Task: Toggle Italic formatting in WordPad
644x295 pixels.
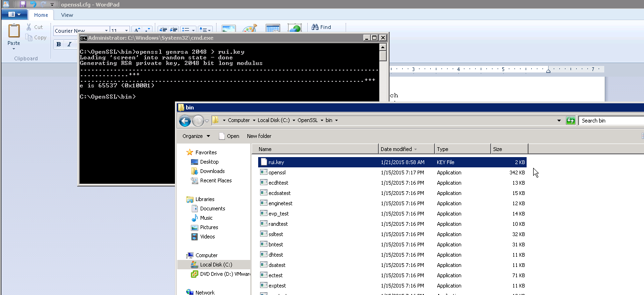Action: tap(69, 44)
